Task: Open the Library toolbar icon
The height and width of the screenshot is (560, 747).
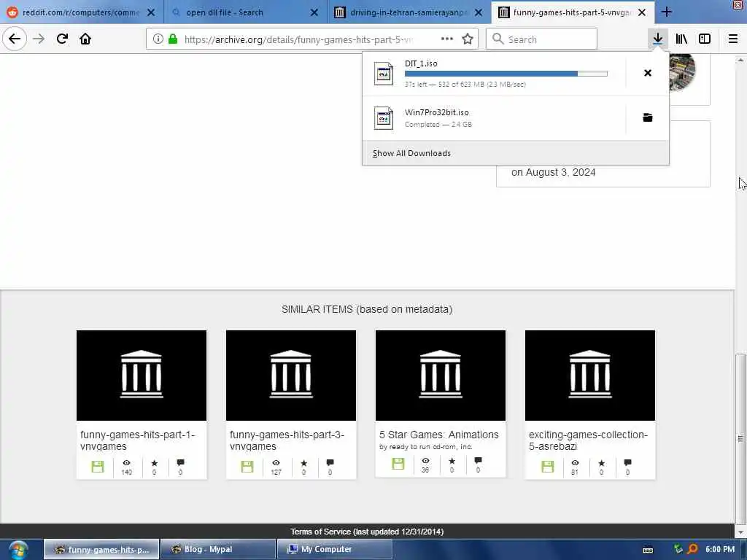Action: [x=681, y=39]
